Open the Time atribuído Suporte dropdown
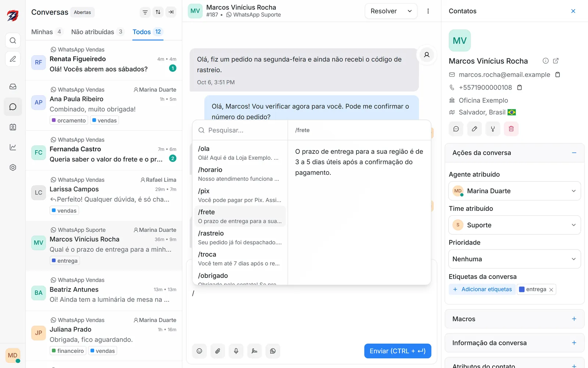 pos(514,225)
